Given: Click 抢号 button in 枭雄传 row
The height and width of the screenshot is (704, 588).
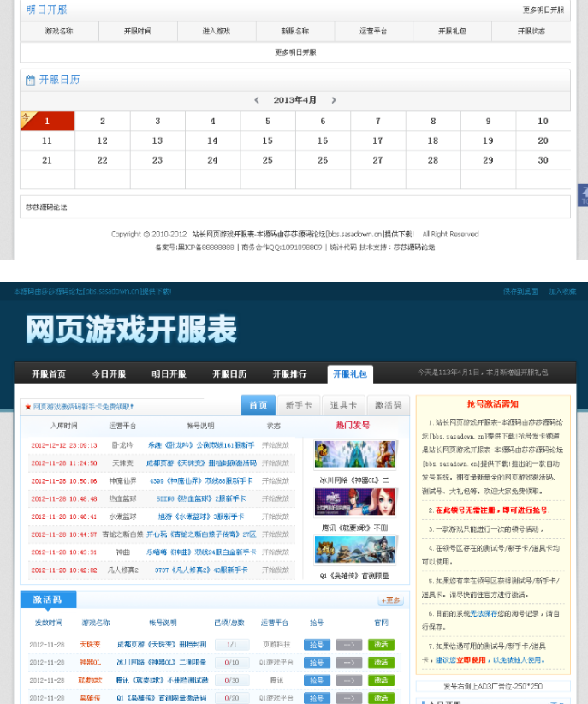Looking at the screenshot, I should [317, 698].
